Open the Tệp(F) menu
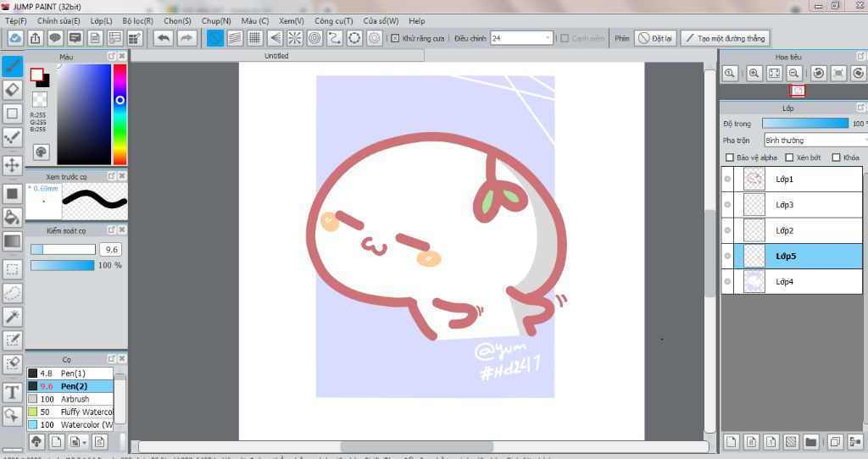 tap(16, 21)
